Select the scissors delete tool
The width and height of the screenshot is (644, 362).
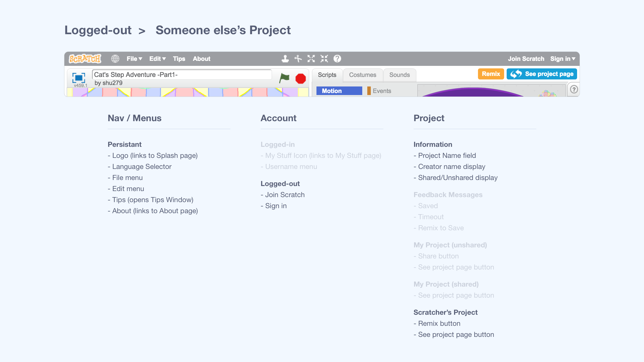[298, 59]
